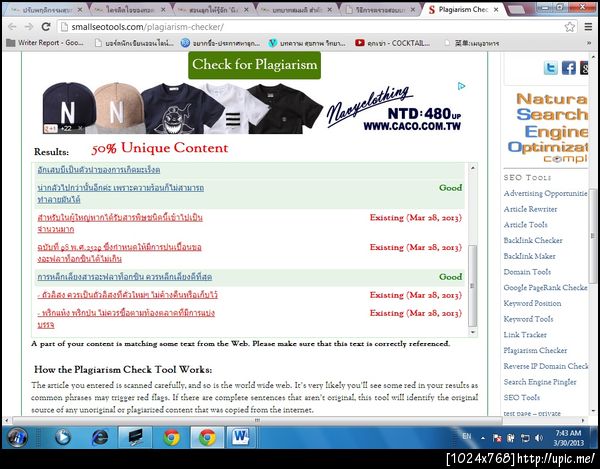Click the first Chrome taskbar icon
The width and height of the screenshot is (600, 469).
(x=172, y=437)
